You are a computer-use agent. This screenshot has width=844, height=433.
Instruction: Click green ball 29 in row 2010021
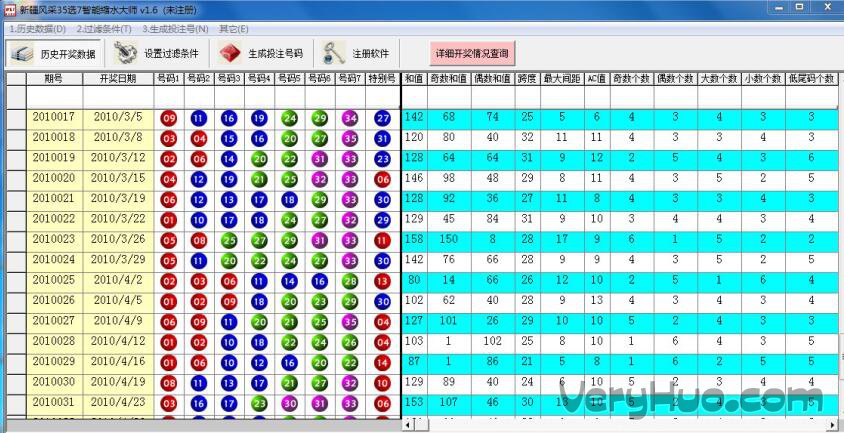[x=320, y=200]
